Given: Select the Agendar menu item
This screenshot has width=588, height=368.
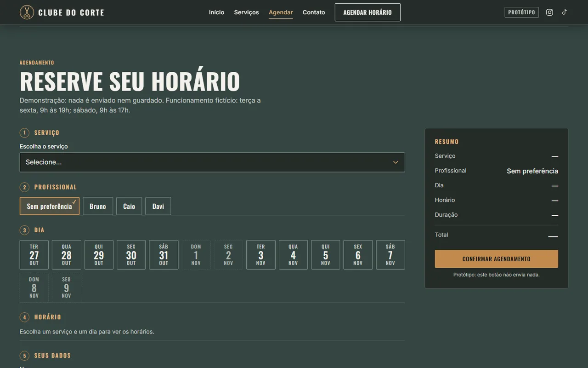Looking at the screenshot, I should 281,12.
